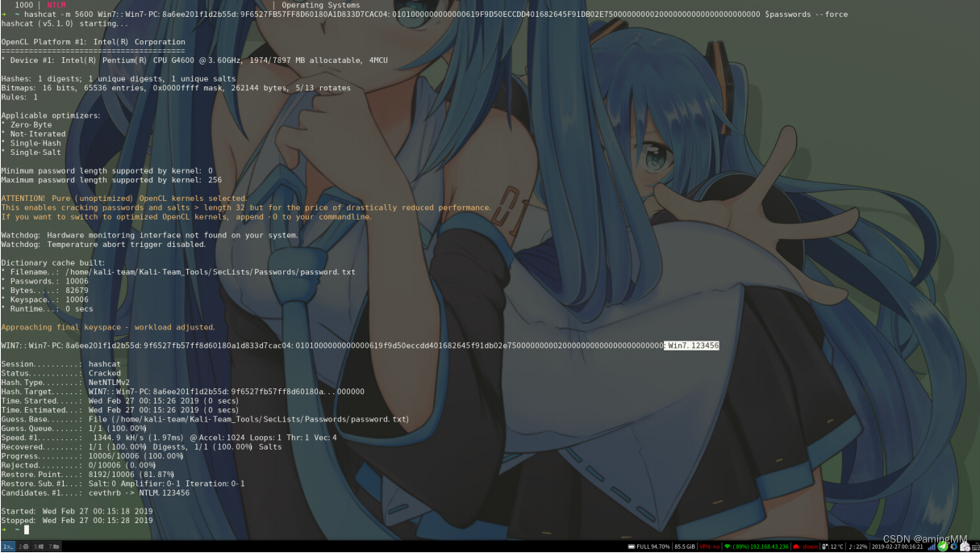Switch to workspace 1 terminal icon

pyautogui.click(x=8, y=547)
